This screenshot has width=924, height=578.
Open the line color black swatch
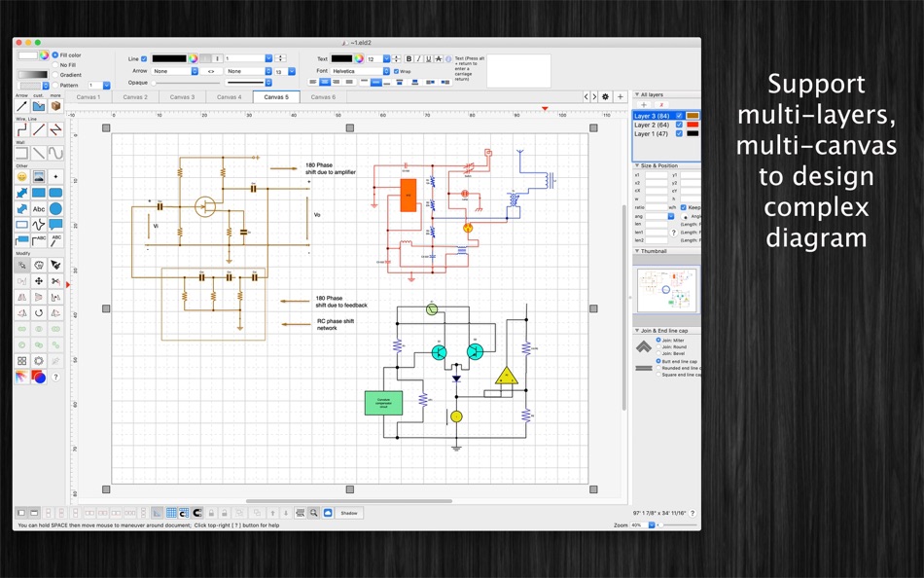(169, 58)
